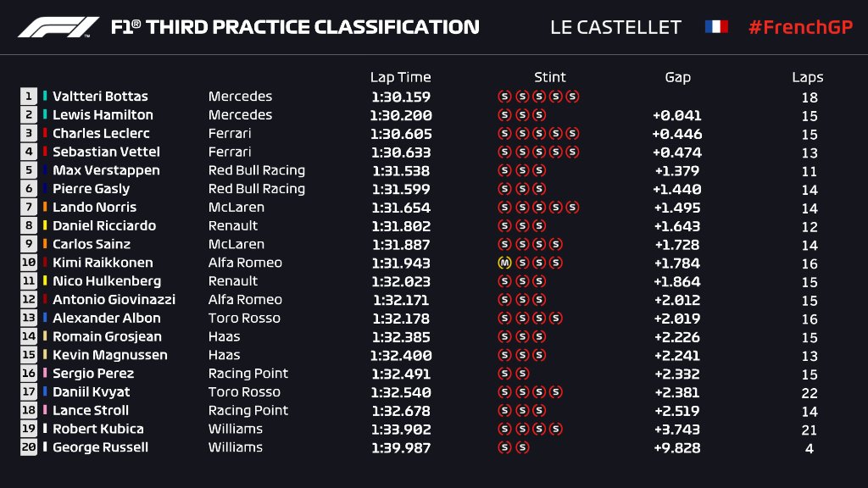Pick the yellow Renault bar beside Daniel Ricciardo

tap(45, 226)
